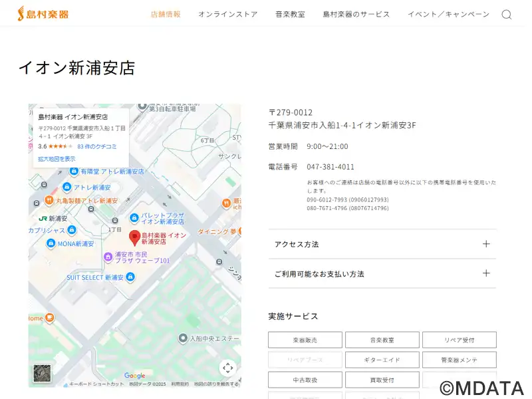Open map camera controls compass icon
Image resolution: width=532 pixels, height=399 pixels.
point(227,368)
